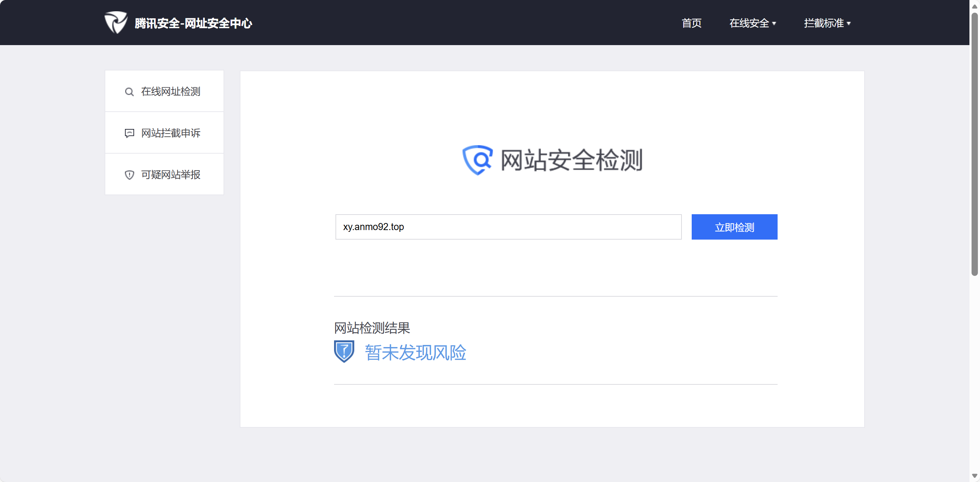Click the chat bubble icon beside 网站拦截申诉
This screenshot has height=482, width=980.
pyautogui.click(x=129, y=133)
